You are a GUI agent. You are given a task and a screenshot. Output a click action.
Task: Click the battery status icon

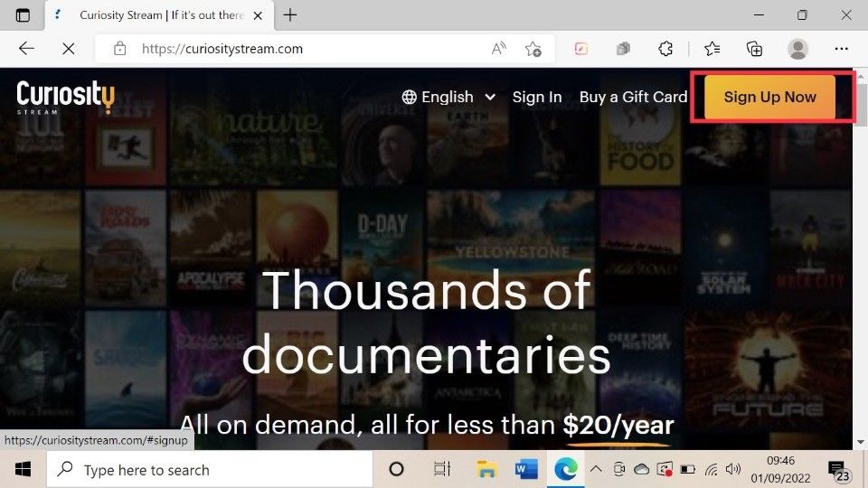coord(687,470)
